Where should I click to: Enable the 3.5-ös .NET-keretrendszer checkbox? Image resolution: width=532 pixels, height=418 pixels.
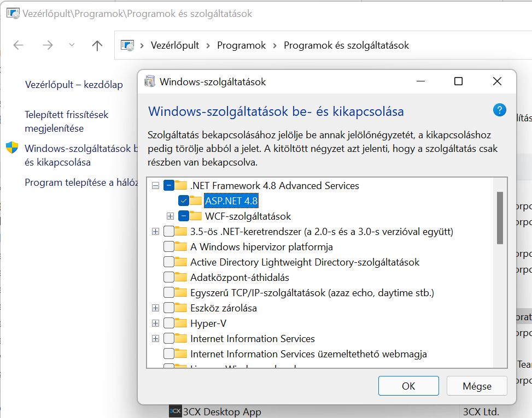(x=168, y=231)
